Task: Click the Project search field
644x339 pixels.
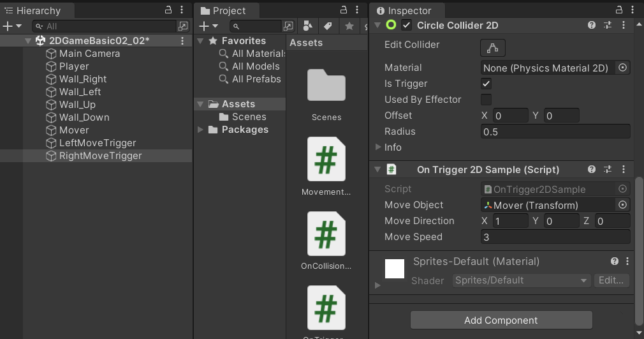Action: pos(256,26)
